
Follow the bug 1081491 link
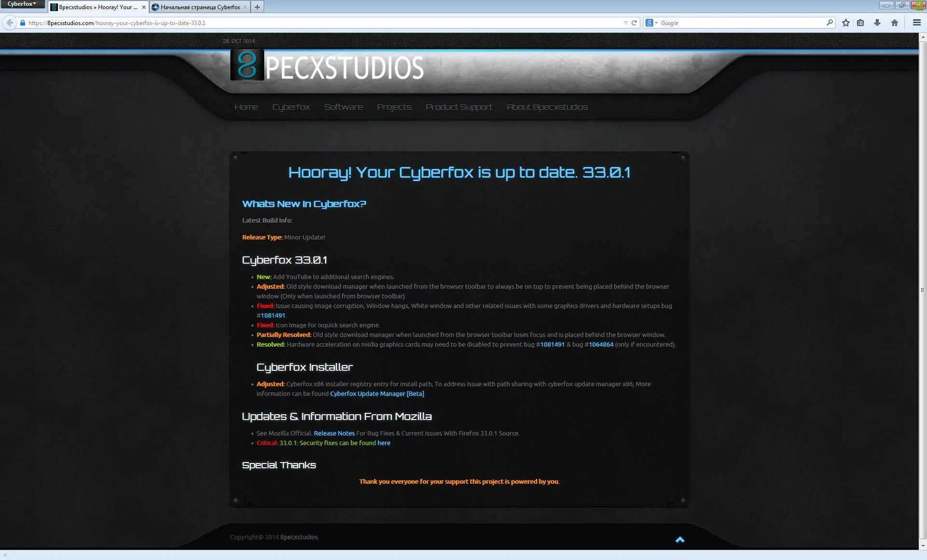[x=273, y=315]
